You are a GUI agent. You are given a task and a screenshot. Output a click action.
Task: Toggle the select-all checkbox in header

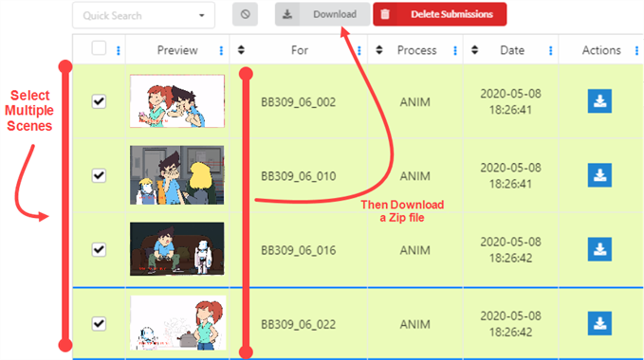[x=99, y=48]
